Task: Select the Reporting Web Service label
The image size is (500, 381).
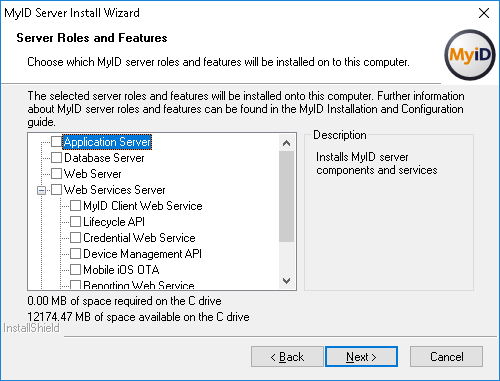Action: pos(139,285)
